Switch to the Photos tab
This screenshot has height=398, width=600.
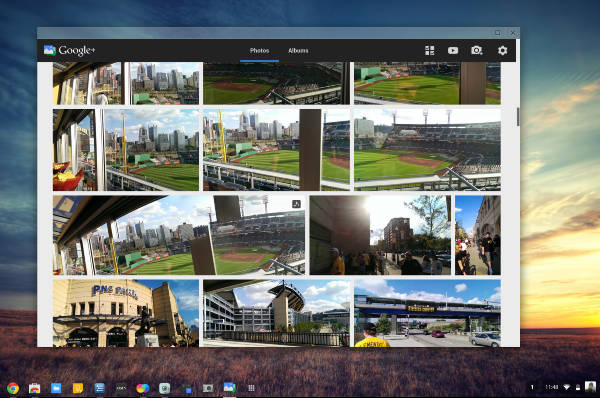tap(259, 51)
